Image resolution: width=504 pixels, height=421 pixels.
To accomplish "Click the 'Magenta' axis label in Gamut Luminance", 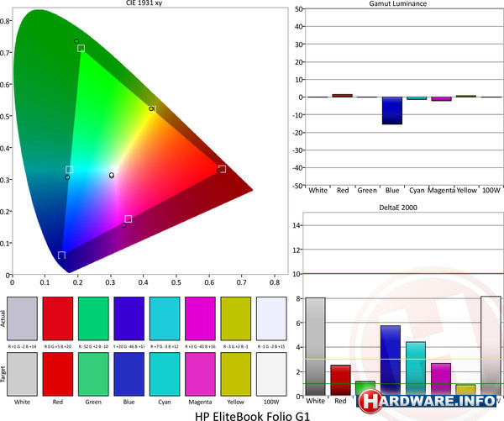I will [441, 191].
